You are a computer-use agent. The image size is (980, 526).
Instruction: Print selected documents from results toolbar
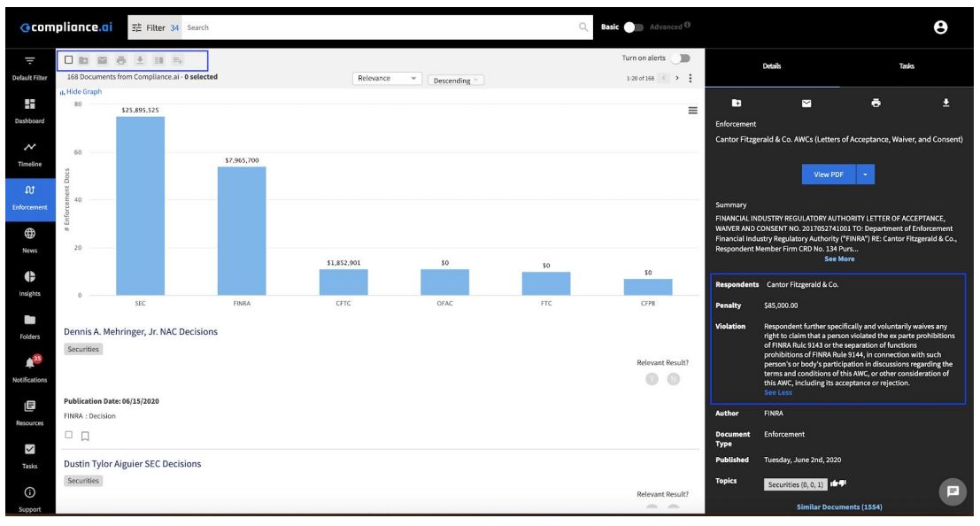(121, 60)
